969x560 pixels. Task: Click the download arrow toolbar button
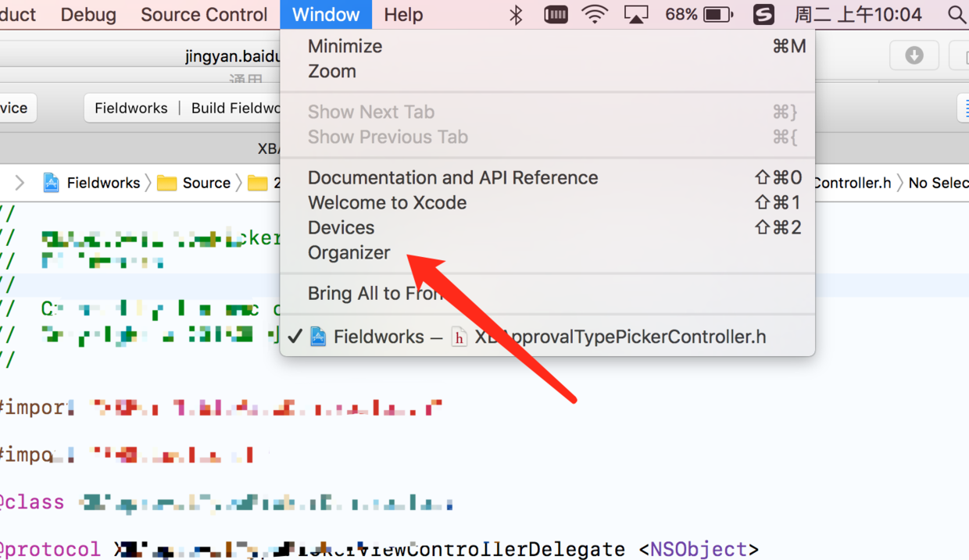914,55
